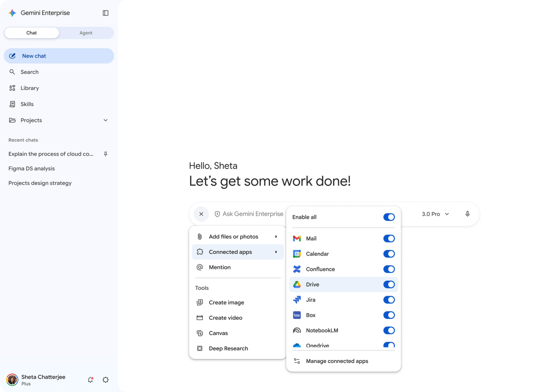Open settings gear icon in sidebar
This screenshot has width=551, height=392.
click(106, 380)
